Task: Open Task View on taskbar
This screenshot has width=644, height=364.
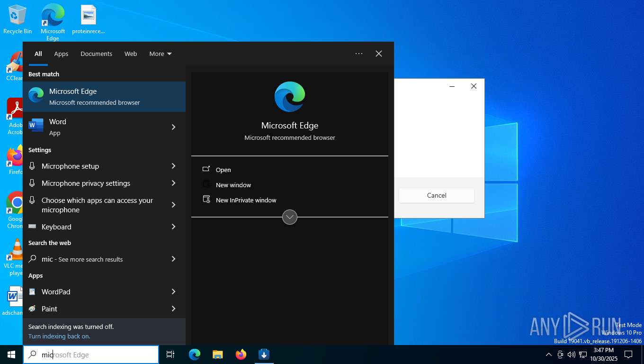Action: (x=170, y=355)
